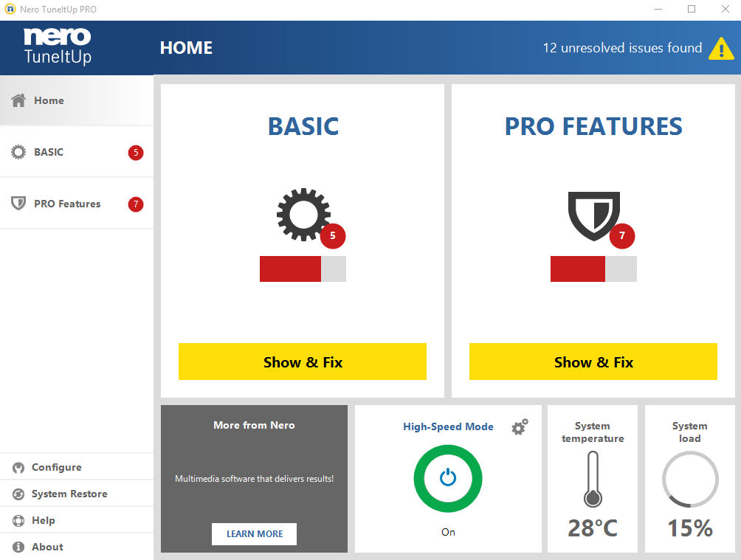
Task: Click the BASIC red progress bar
Action: [x=303, y=269]
